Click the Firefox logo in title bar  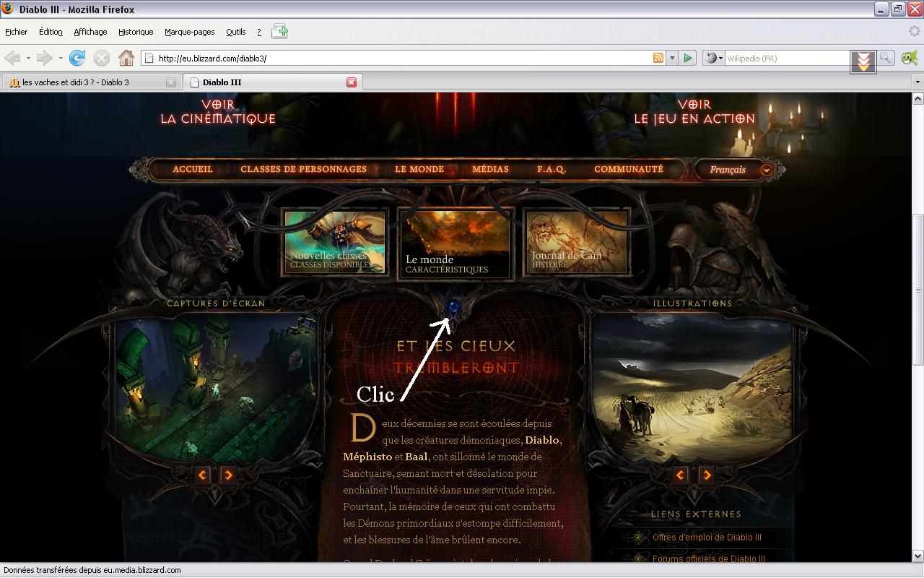(8, 9)
